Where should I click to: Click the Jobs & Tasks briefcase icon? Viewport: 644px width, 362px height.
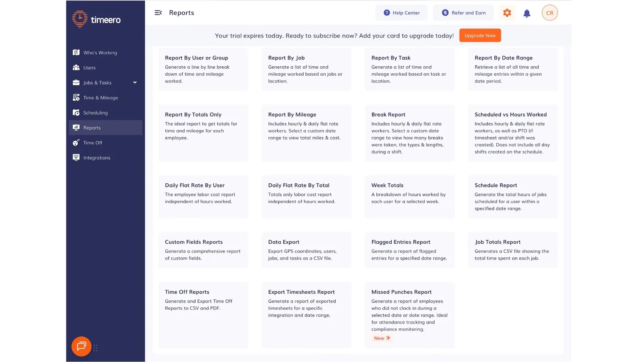76,82
